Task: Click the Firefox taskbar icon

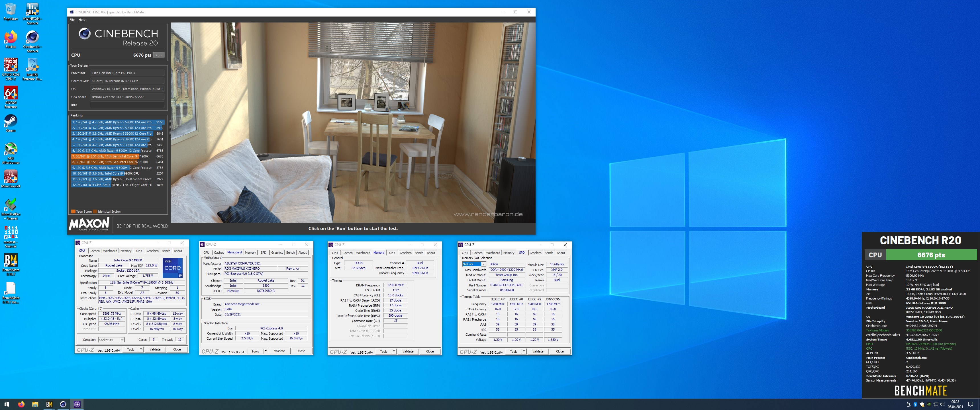Action: click(21, 404)
